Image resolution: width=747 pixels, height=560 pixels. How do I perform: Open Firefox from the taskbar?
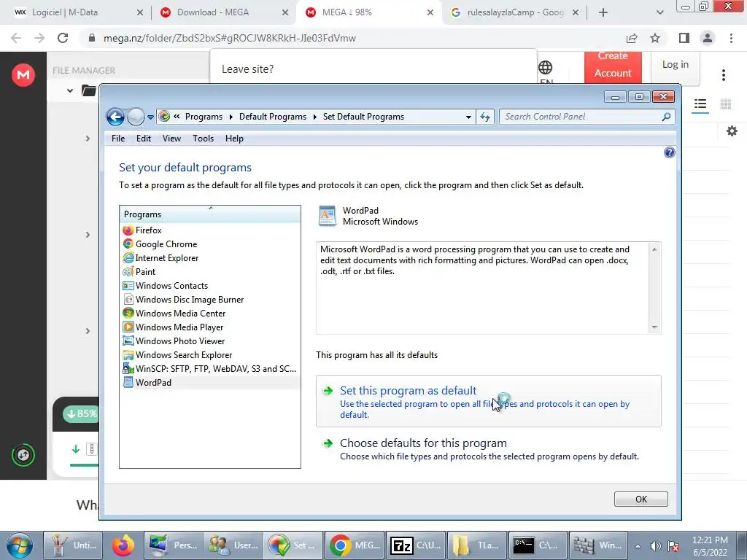123,545
